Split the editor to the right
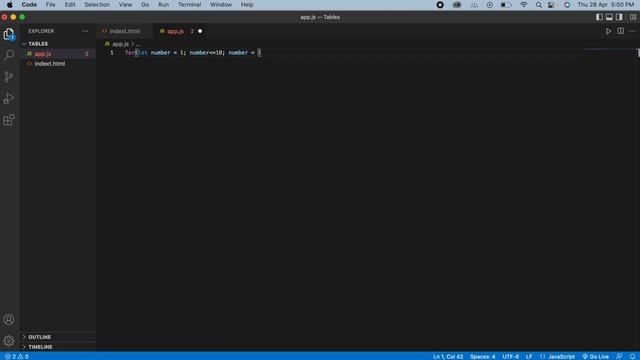 (x=620, y=31)
